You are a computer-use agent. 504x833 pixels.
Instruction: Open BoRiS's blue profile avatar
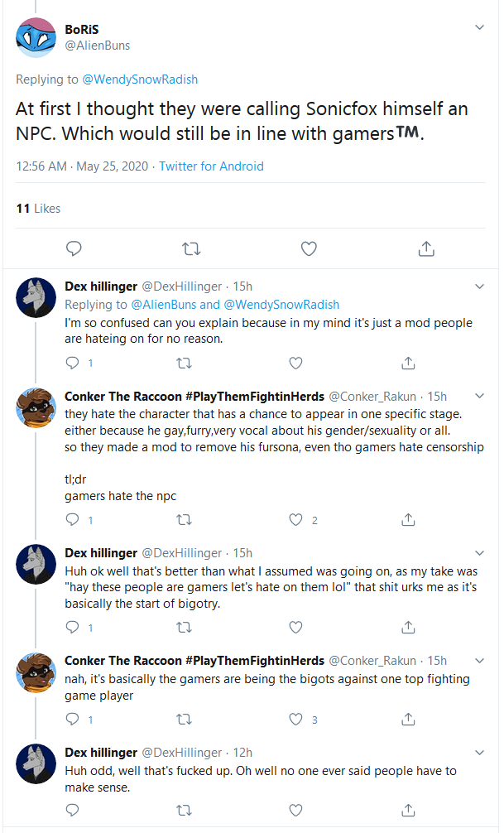point(36,38)
